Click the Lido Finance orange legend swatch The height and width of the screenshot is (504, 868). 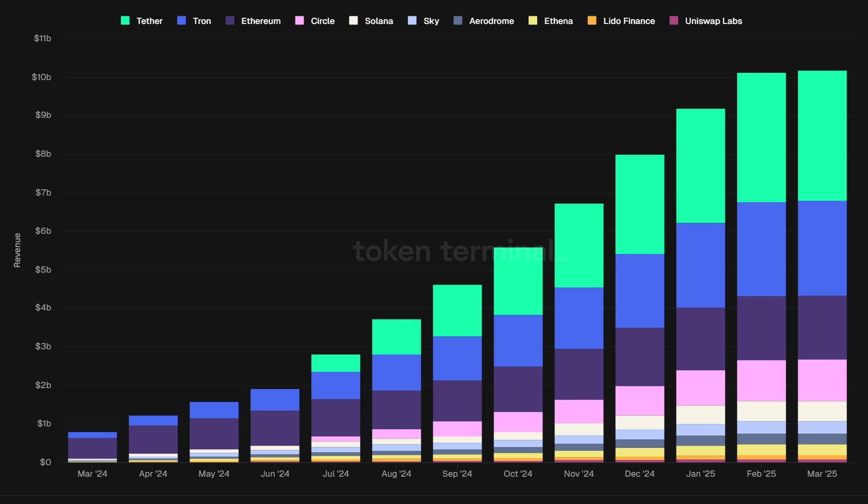point(592,21)
